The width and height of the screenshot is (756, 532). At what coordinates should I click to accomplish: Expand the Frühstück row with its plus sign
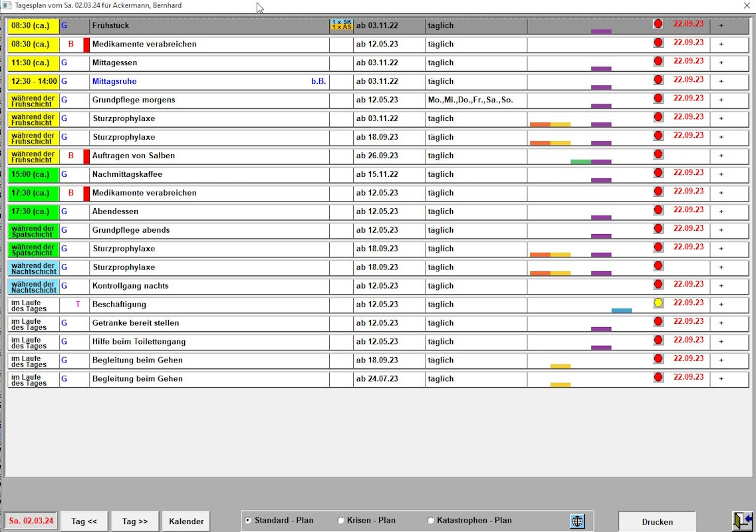[721, 25]
